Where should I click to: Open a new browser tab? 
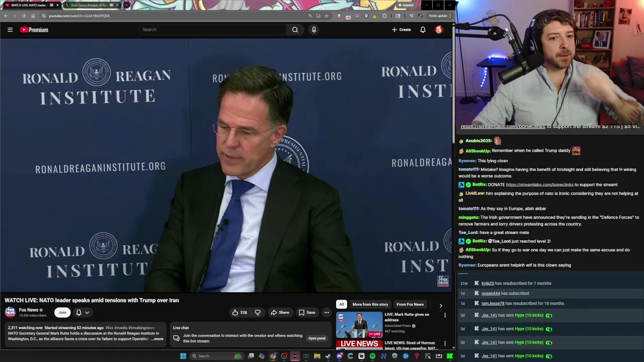(127, 5)
